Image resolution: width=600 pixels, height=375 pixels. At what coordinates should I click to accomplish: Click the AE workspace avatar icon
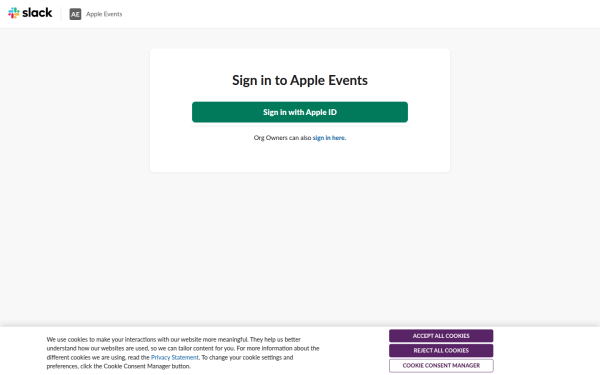pyautogui.click(x=75, y=14)
